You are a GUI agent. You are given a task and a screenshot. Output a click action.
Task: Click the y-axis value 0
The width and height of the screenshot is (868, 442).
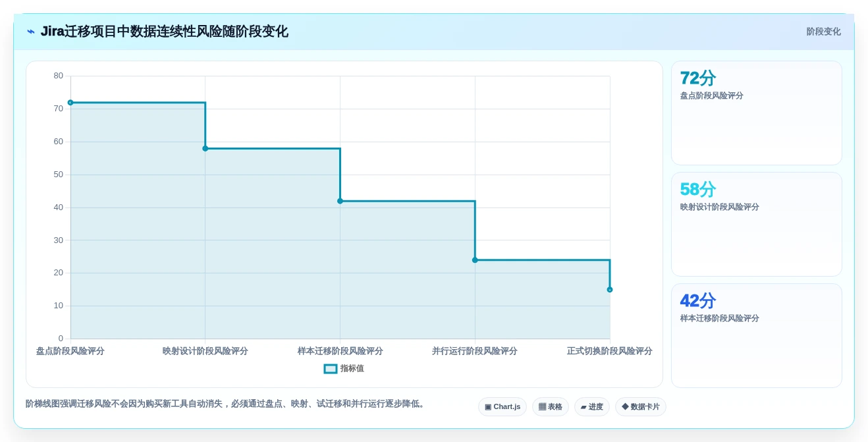point(61,339)
